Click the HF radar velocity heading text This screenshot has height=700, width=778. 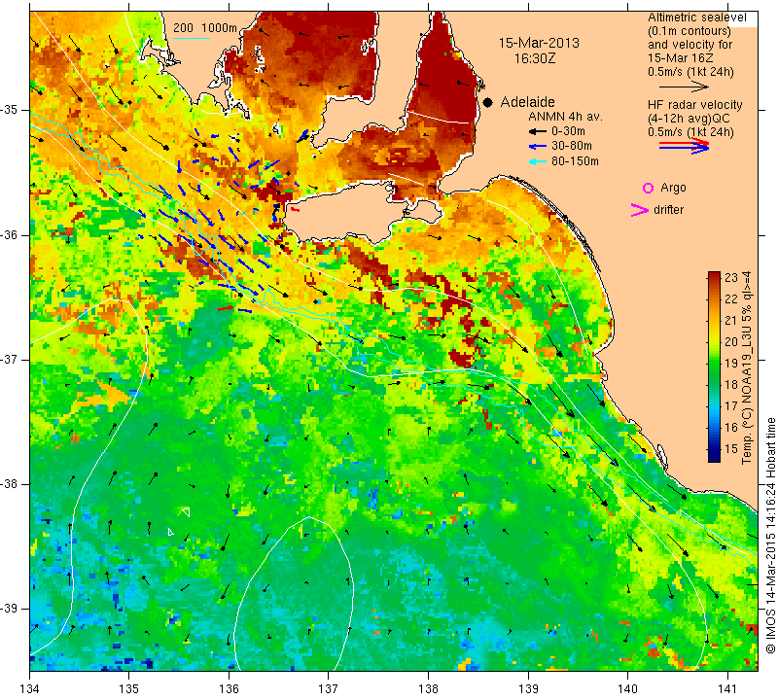click(x=694, y=105)
